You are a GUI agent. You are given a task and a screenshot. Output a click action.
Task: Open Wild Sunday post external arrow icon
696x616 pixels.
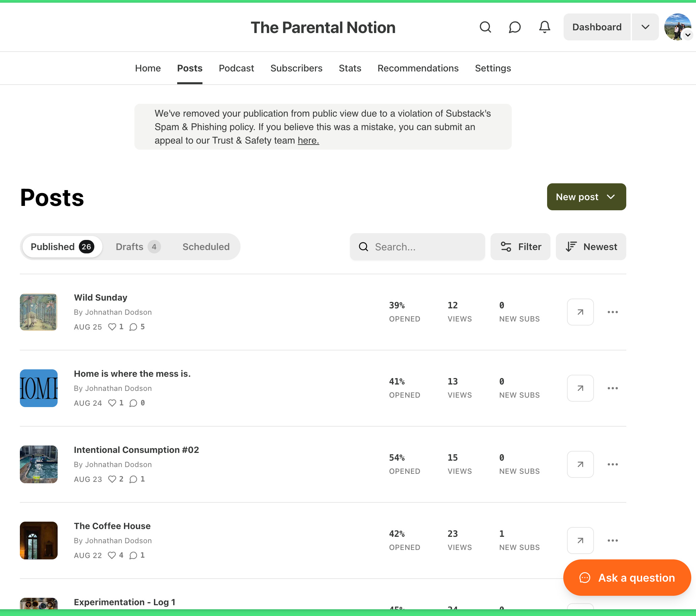580,312
